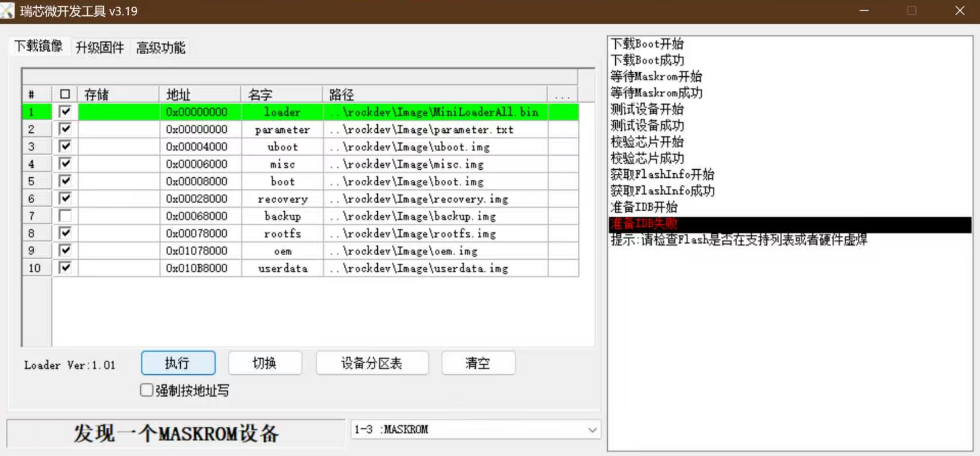Enable 强制按地址写 checkbox

(x=146, y=390)
